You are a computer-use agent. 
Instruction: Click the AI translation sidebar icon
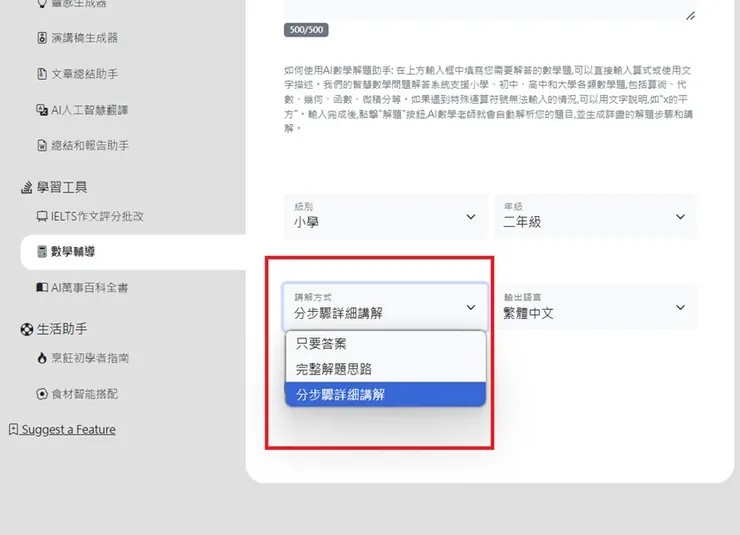[42, 110]
